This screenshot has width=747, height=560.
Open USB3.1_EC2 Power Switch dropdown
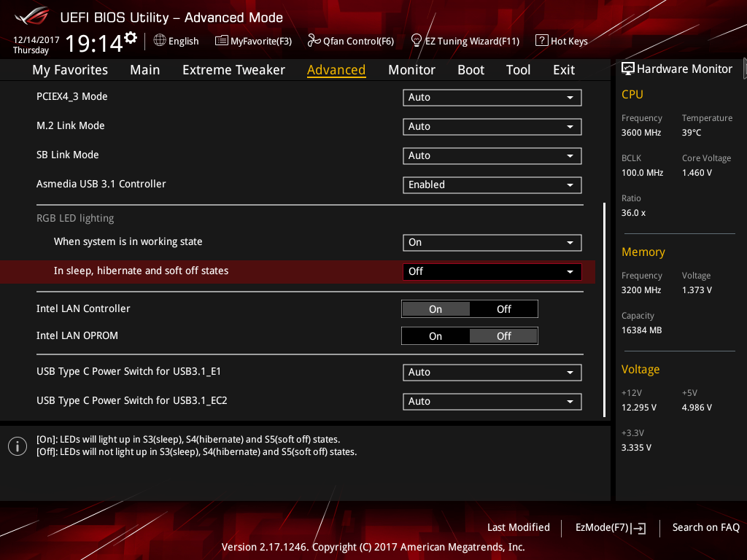(x=492, y=402)
